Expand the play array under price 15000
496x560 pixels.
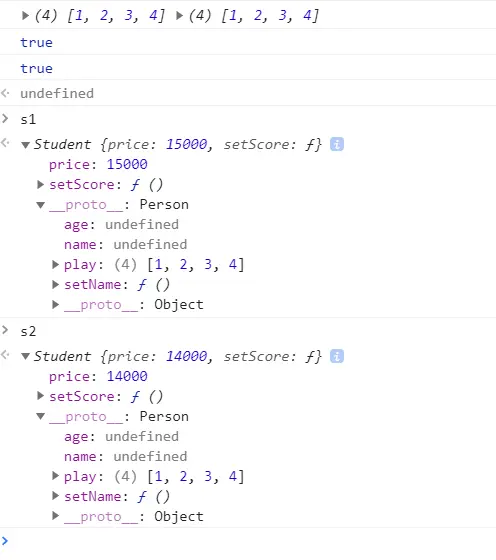[55, 264]
